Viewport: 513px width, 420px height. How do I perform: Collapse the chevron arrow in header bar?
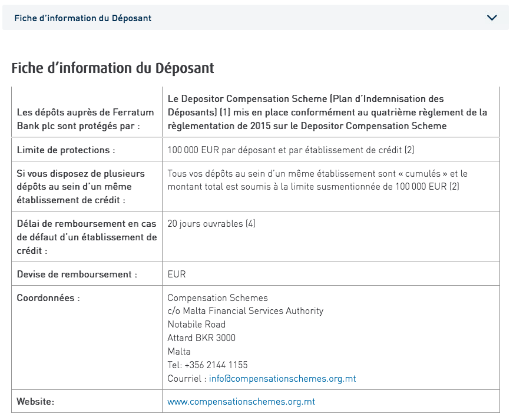(x=492, y=18)
